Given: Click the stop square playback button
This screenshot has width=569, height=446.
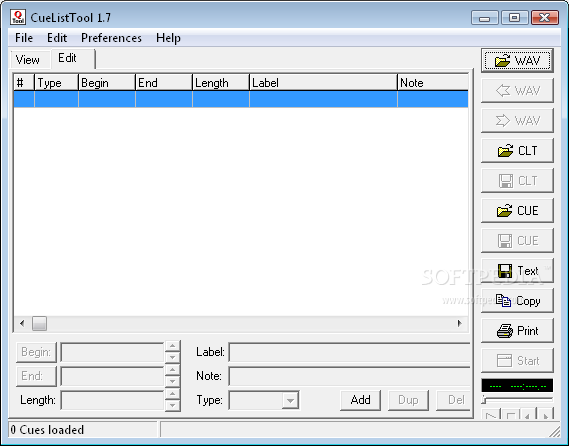Looking at the screenshot, I should [511, 415].
